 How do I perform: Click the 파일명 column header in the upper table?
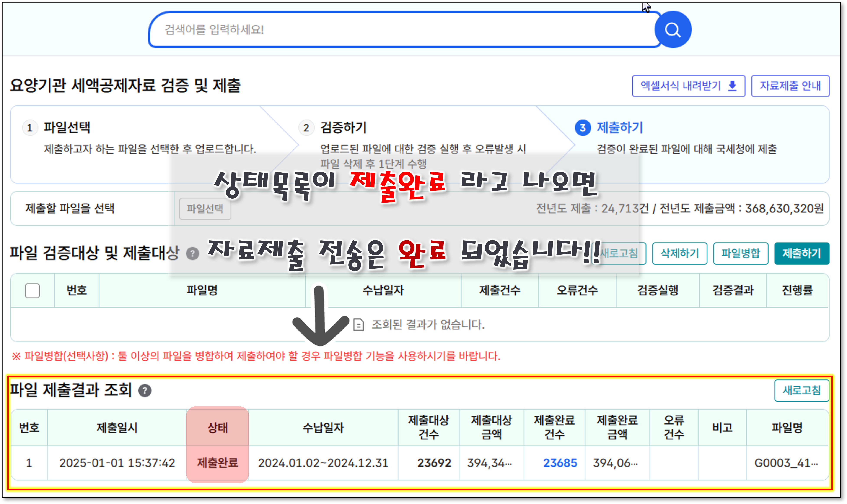[x=202, y=291]
